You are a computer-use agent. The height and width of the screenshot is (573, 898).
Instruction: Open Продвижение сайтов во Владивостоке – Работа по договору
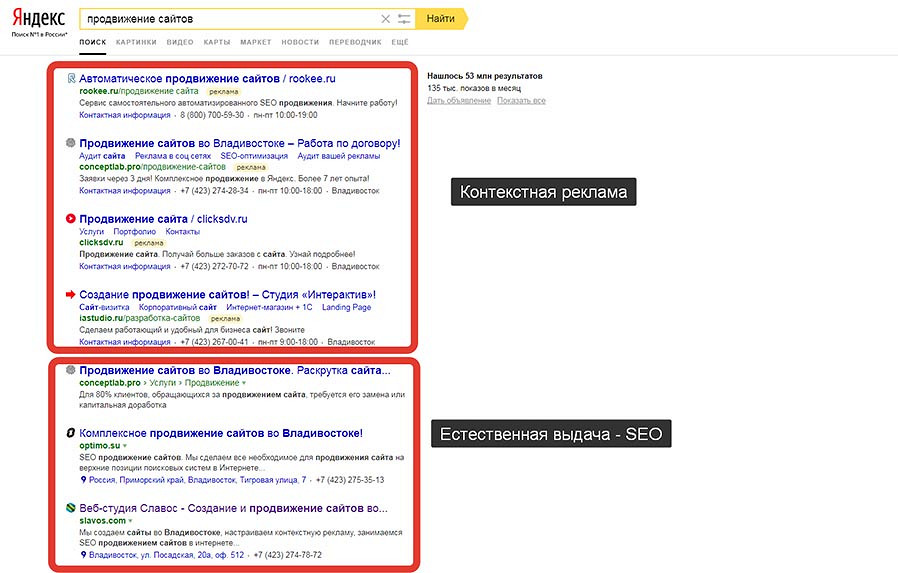pyautogui.click(x=240, y=143)
